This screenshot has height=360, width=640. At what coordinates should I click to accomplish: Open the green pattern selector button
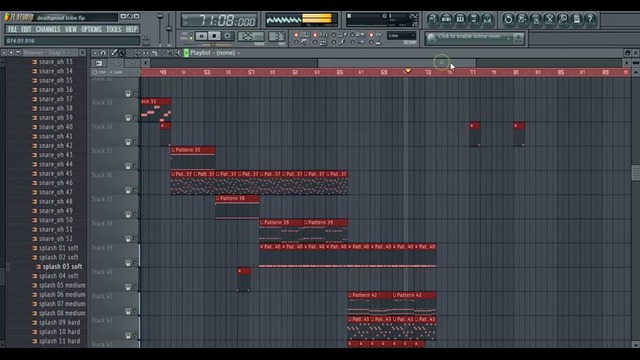(x=186, y=53)
